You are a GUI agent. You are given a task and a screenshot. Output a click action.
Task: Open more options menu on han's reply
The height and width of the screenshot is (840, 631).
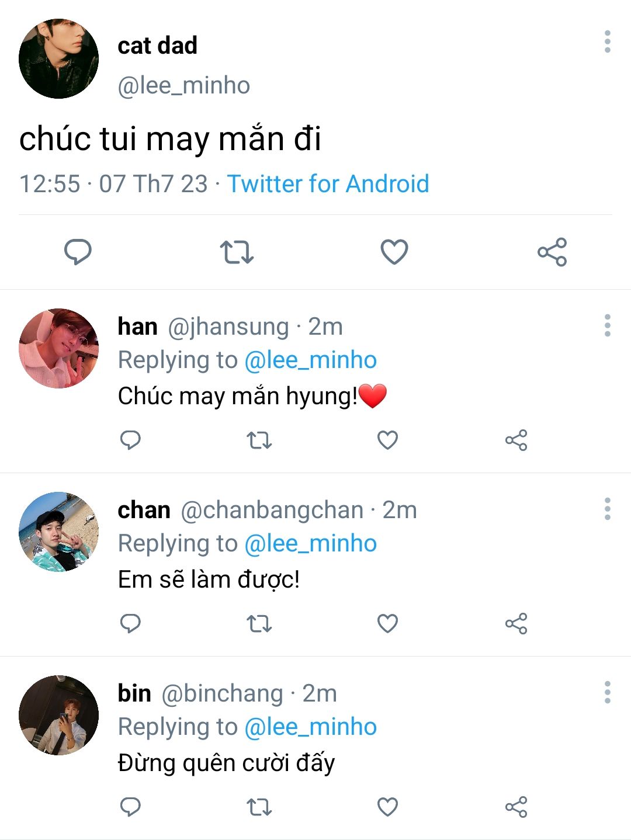coord(608,325)
